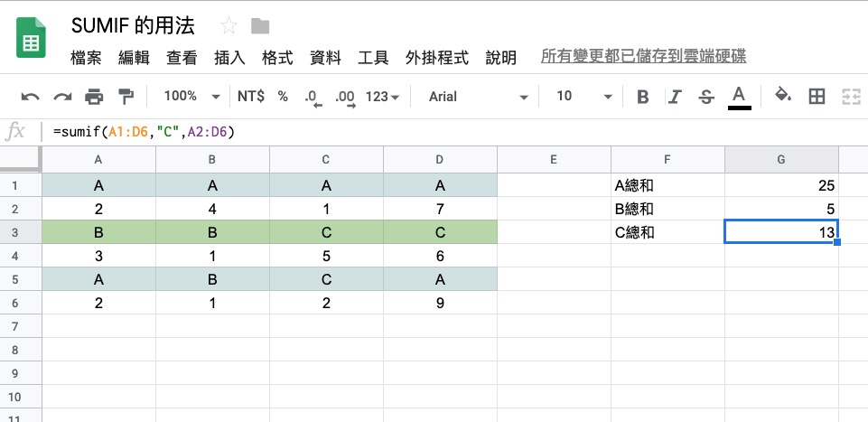The height and width of the screenshot is (422, 868).
Task: Click the undo arrow icon
Action: 30,97
